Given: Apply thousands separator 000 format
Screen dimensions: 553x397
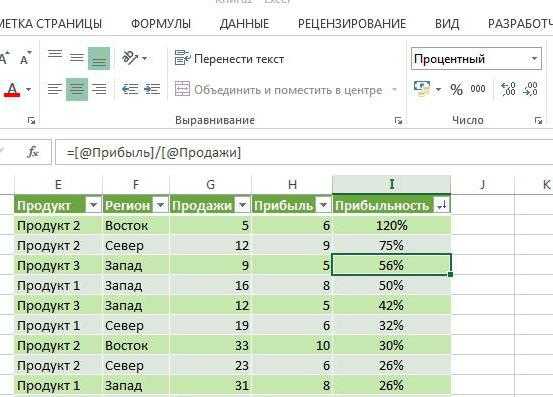Looking at the screenshot, I should 478,89.
